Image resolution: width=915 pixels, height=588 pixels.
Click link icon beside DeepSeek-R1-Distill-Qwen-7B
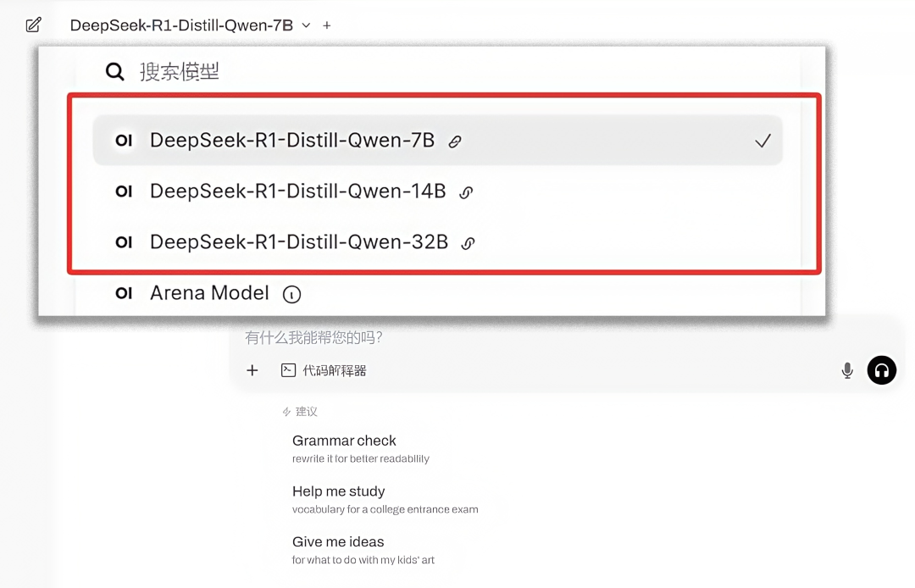(455, 141)
